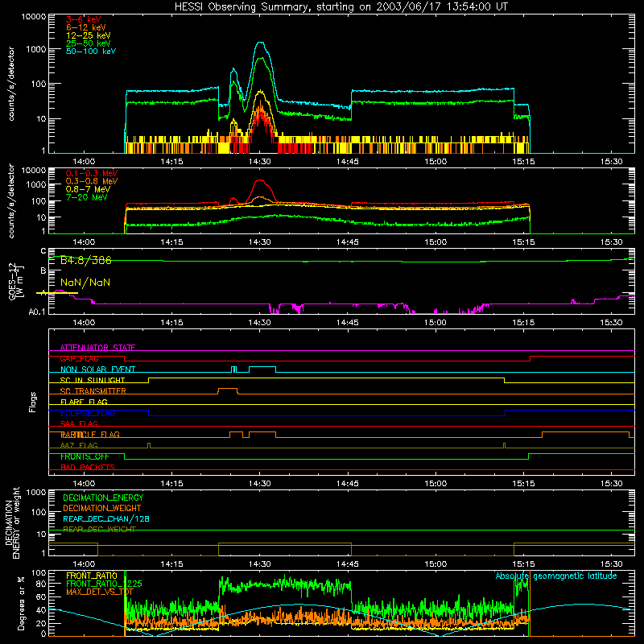Select the B4.8/386 GOES annotation

point(86,260)
